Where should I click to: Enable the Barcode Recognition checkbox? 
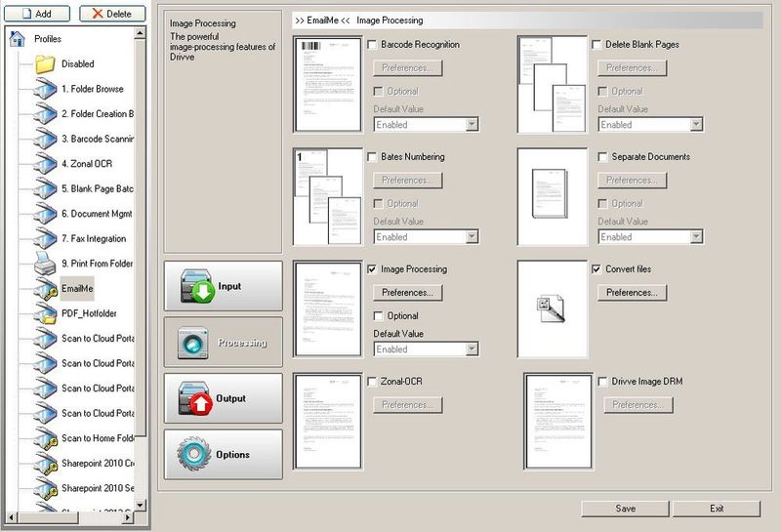click(372, 45)
